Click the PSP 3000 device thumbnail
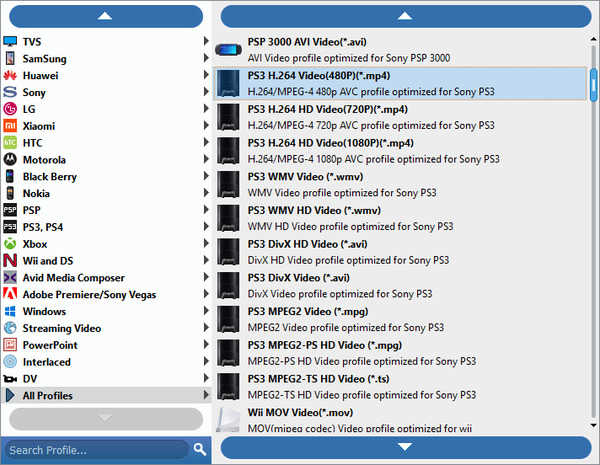Screen dimensions: 600x465 tap(228, 50)
